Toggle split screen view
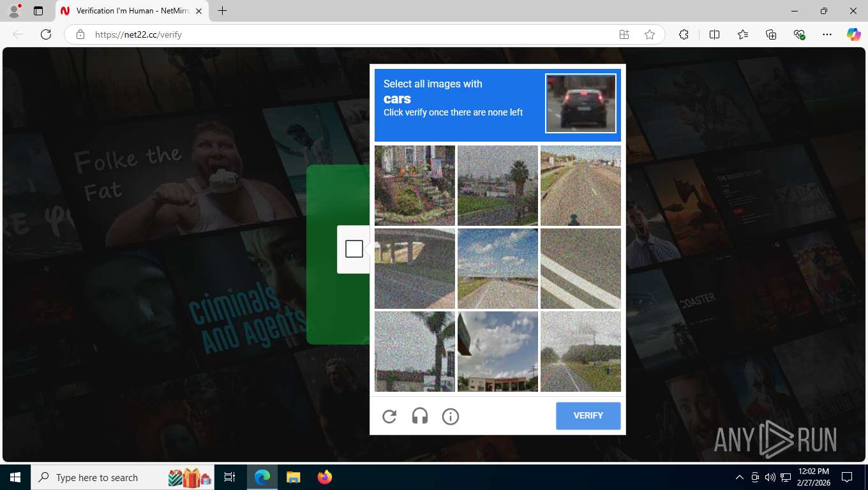This screenshot has height=490, width=868. pyautogui.click(x=715, y=34)
